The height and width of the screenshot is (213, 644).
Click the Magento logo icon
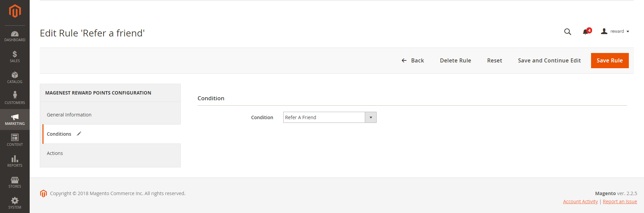[15, 11]
